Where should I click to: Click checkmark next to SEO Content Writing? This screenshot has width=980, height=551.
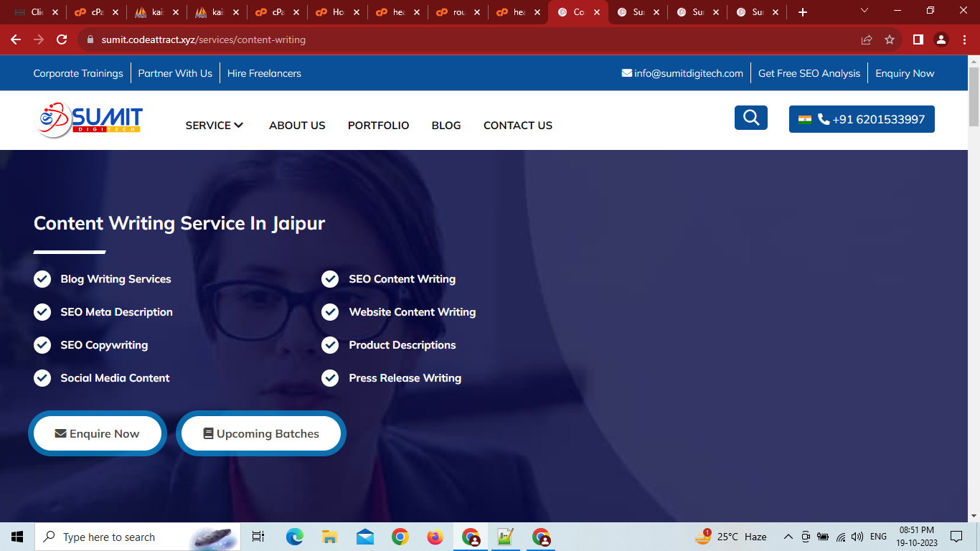(x=330, y=279)
